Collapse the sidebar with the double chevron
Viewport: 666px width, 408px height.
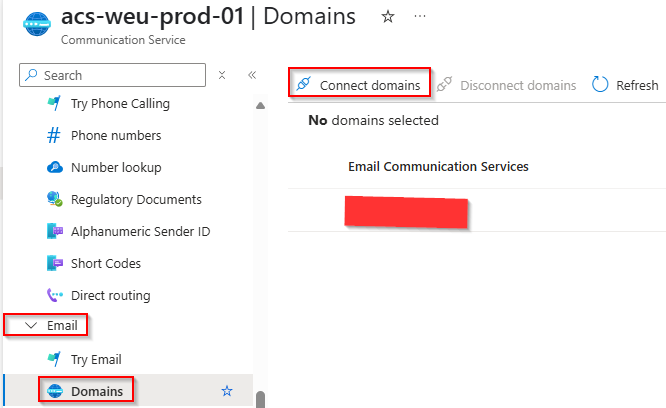pos(252,75)
